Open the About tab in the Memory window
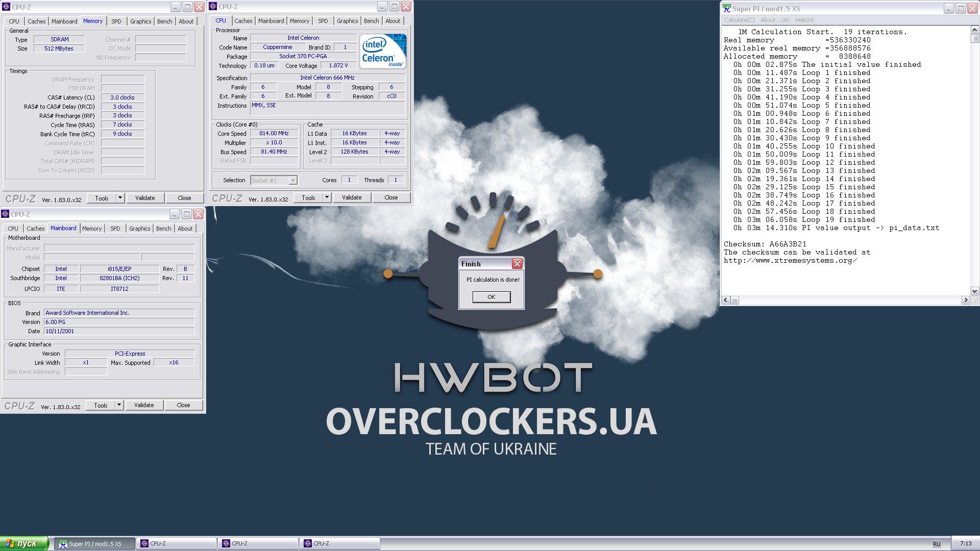Image resolution: width=980 pixels, height=551 pixels. 186,21
